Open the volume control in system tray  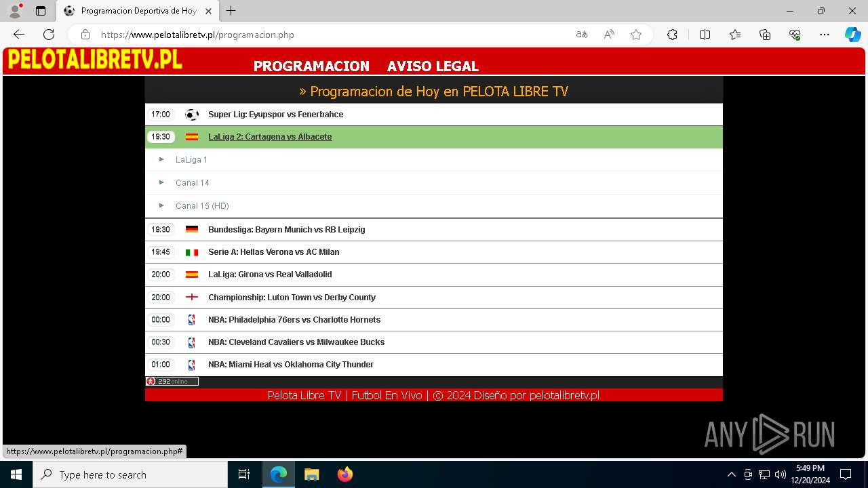pyautogui.click(x=781, y=474)
